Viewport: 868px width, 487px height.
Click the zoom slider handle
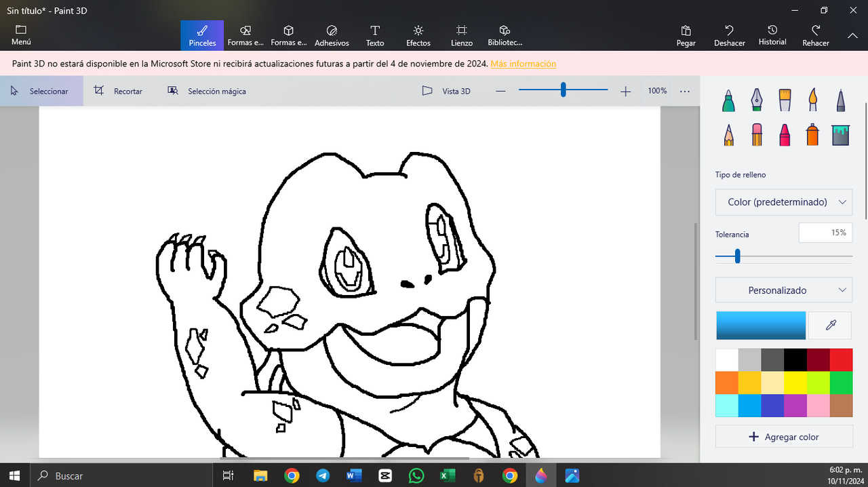coord(563,90)
